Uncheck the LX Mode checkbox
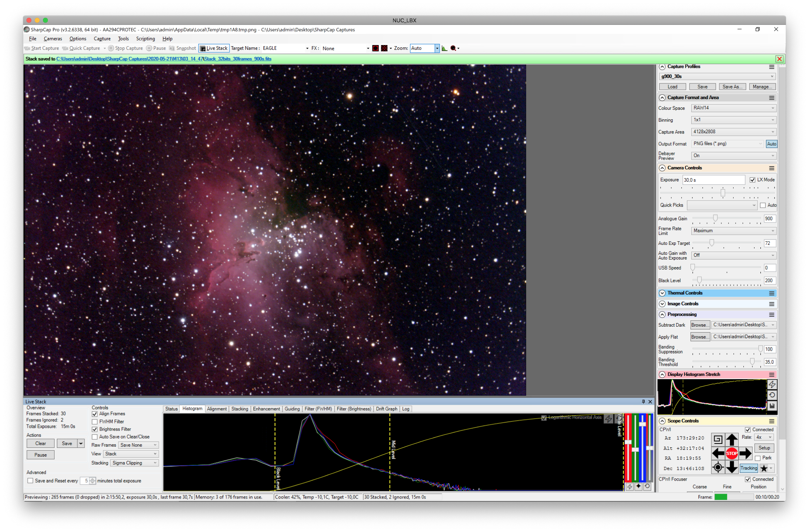Viewport: 809px width, 532px height. click(x=753, y=180)
